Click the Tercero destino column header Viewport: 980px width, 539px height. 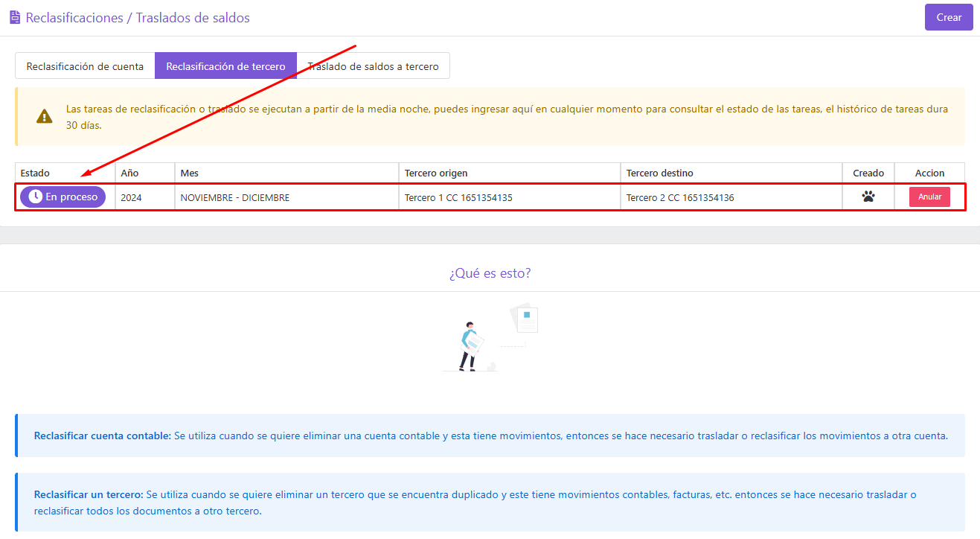click(x=731, y=173)
